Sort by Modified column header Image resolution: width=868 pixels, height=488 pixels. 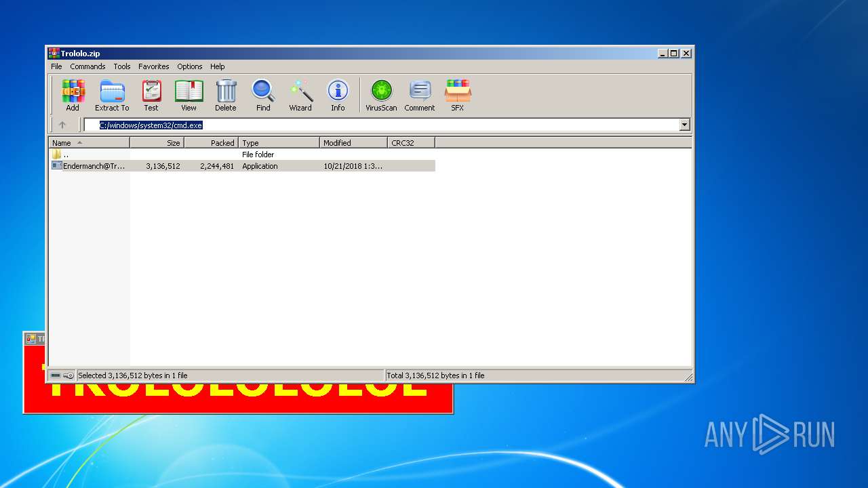pyautogui.click(x=353, y=143)
